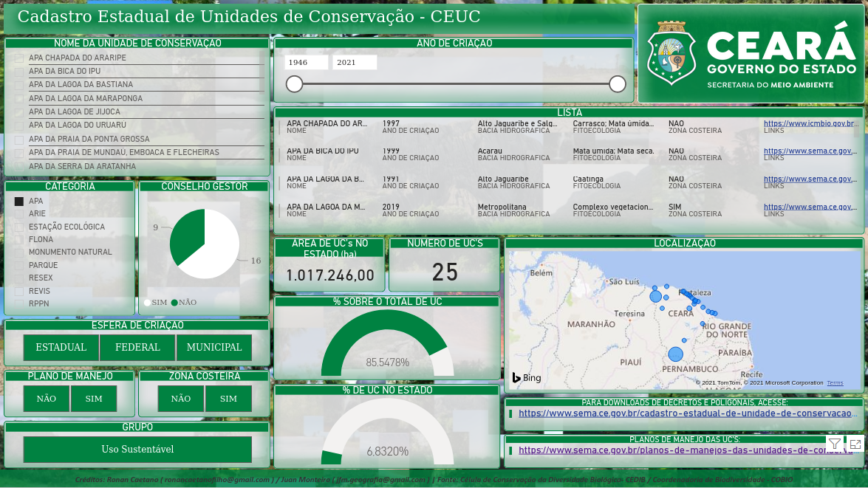Open the sema.ce.gov link in the 2019 row

[x=810, y=207]
